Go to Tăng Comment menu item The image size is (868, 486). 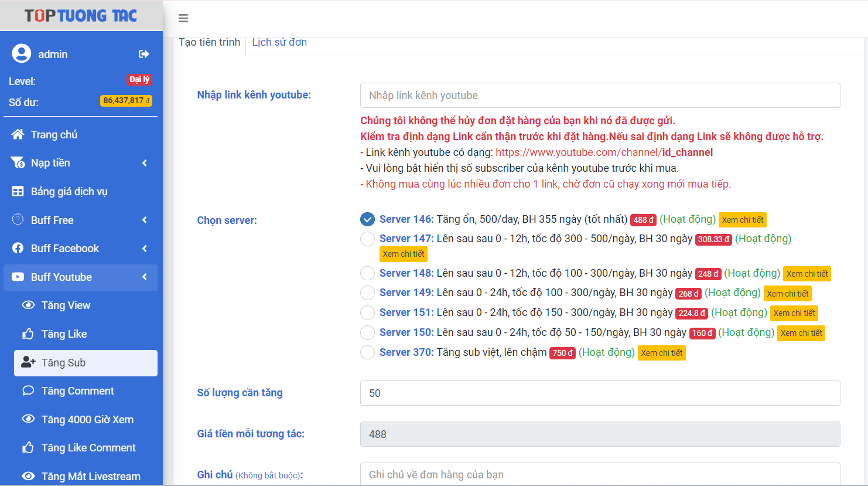tap(86, 390)
